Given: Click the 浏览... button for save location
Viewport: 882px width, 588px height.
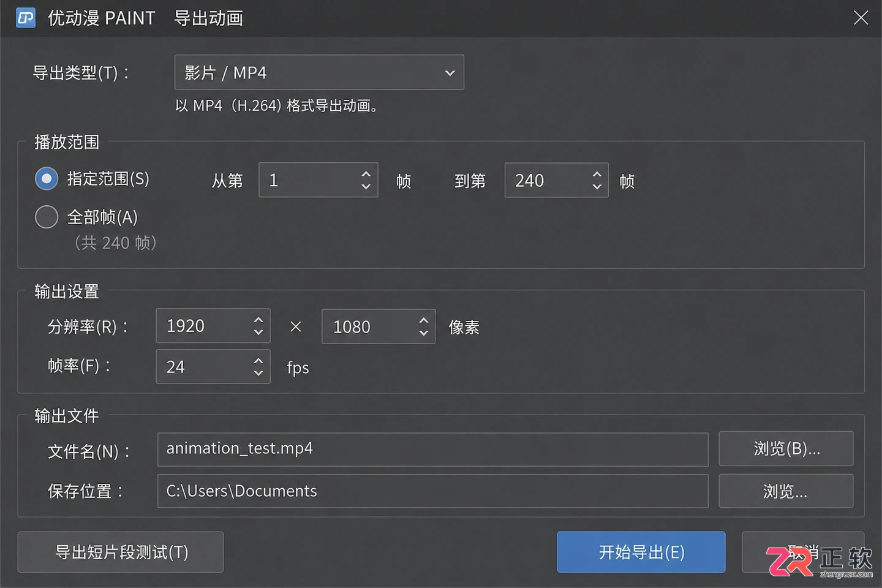Looking at the screenshot, I should pyautogui.click(x=786, y=491).
